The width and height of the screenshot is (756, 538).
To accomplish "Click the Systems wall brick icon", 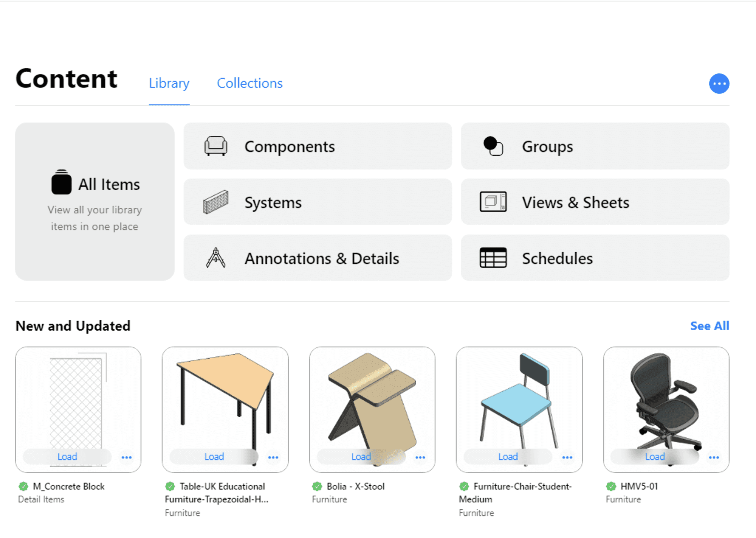I will click(x=215, y=202).
